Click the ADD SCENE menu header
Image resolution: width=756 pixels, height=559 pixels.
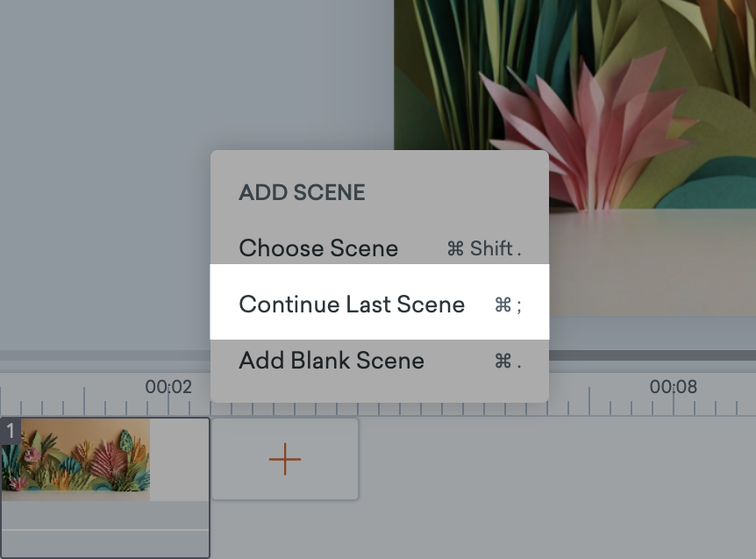[x=301, y=192]
